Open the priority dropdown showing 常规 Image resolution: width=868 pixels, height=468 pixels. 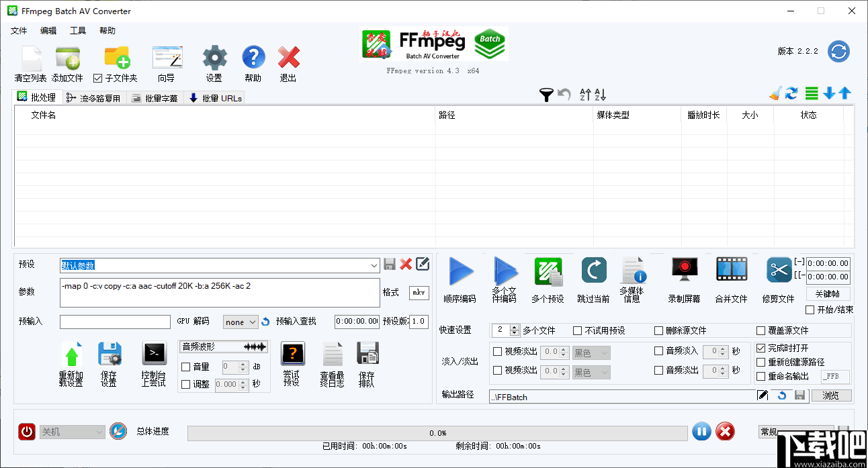coord(796,432)
